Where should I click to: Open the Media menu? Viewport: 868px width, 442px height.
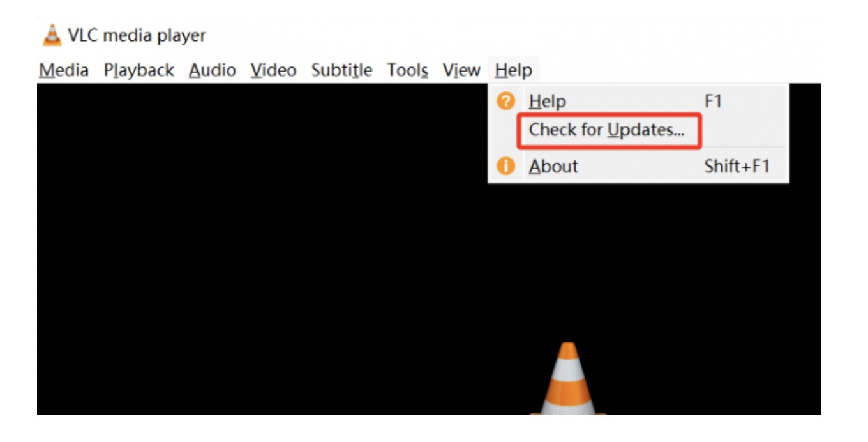[64, 70]
